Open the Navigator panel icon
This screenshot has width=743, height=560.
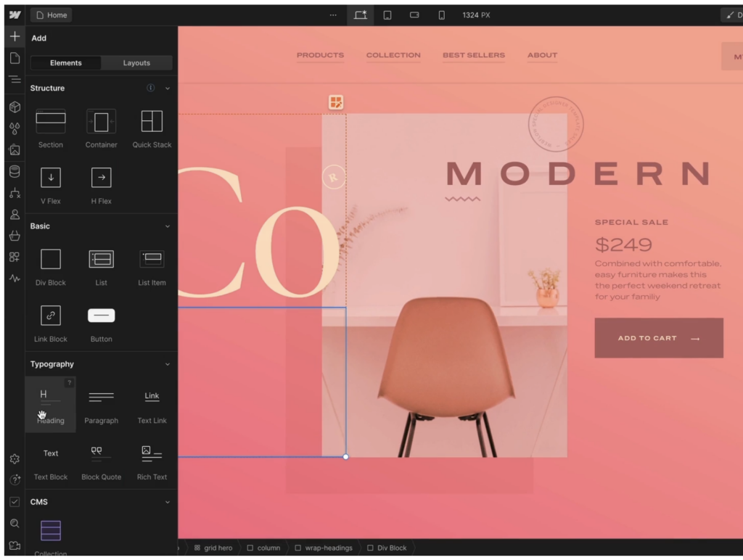point(15,80)
